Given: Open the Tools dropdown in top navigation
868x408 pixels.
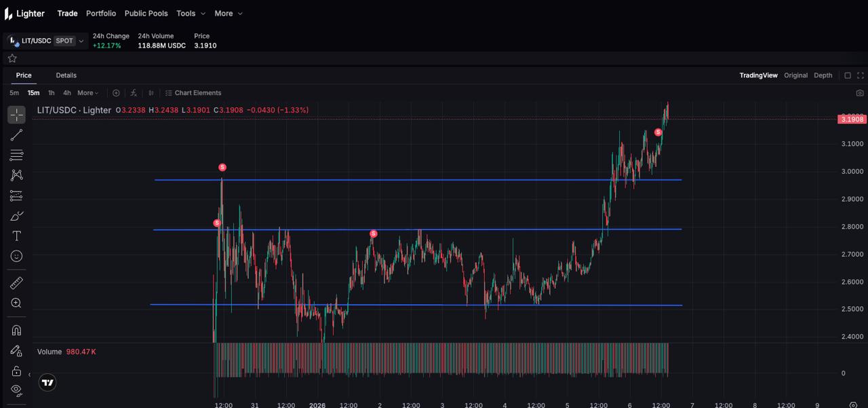Looking at the screenshot, I should tap(191, 14).
